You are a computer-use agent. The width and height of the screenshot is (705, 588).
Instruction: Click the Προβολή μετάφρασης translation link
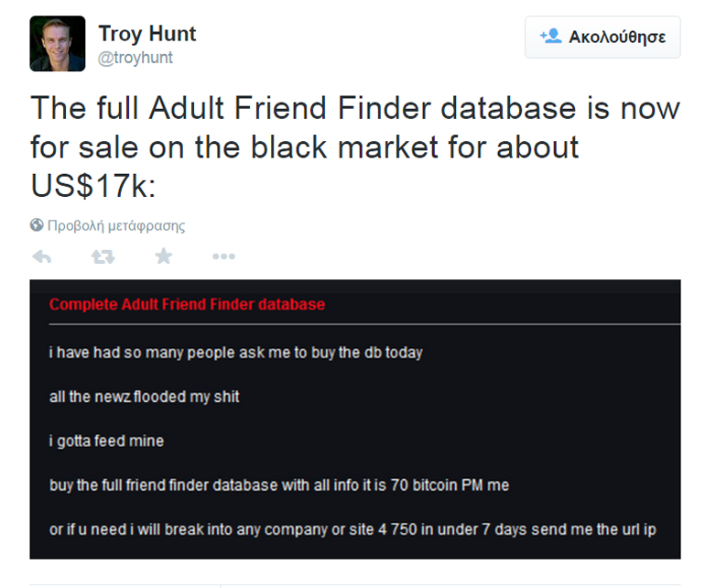[x=116, y=225]
